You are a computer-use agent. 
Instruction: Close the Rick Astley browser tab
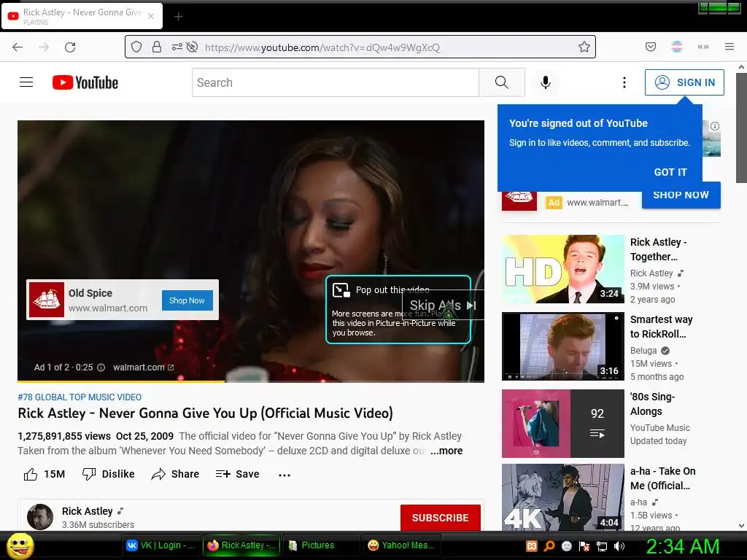tap(151, 16)
